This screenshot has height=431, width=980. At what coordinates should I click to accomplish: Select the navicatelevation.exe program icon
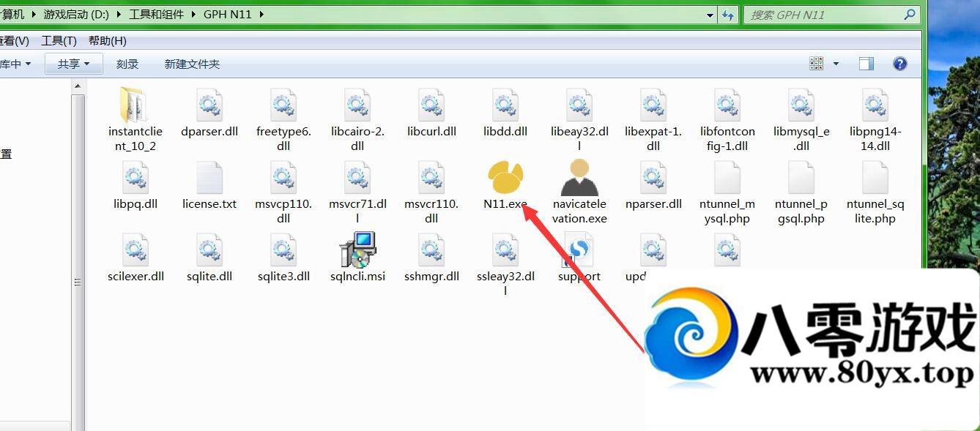(579, 178)
